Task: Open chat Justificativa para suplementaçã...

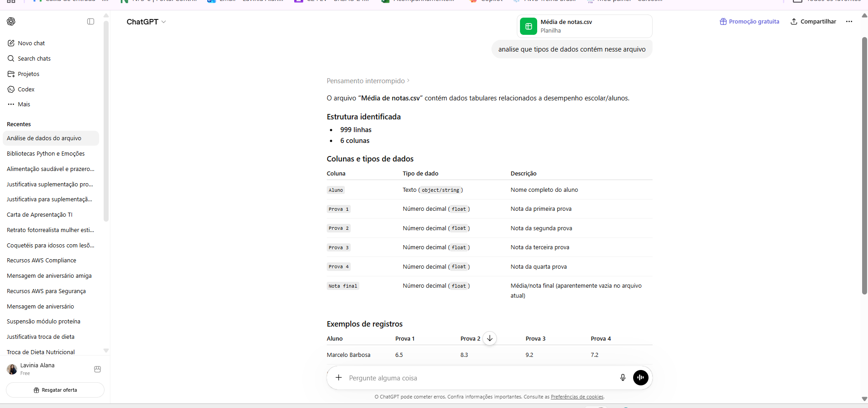Action: (51, 199)
